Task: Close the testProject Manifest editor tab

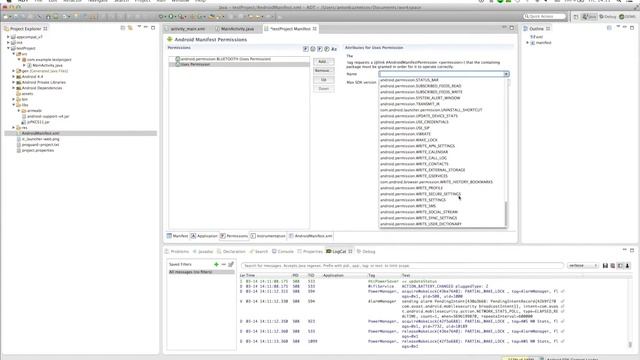Action: pos(315,29)
